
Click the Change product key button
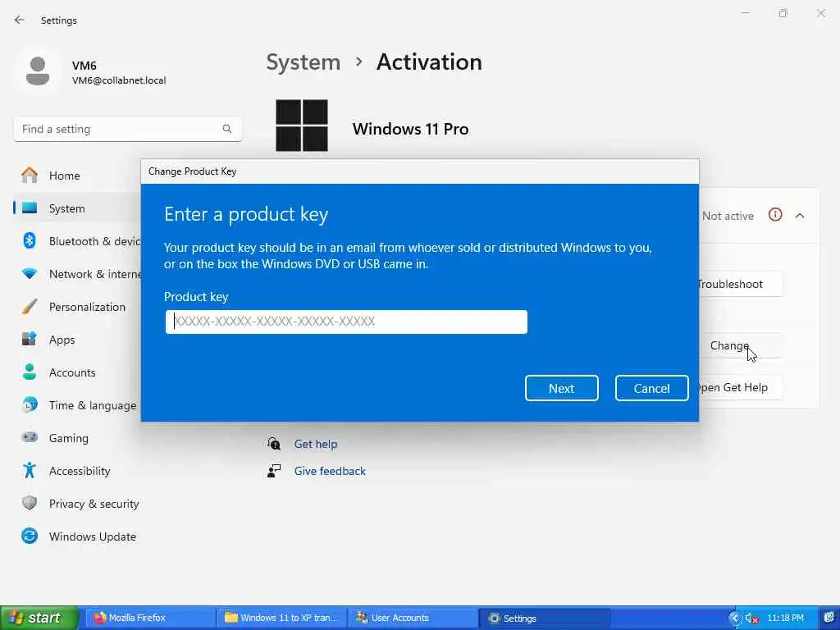tap(739, 345)
